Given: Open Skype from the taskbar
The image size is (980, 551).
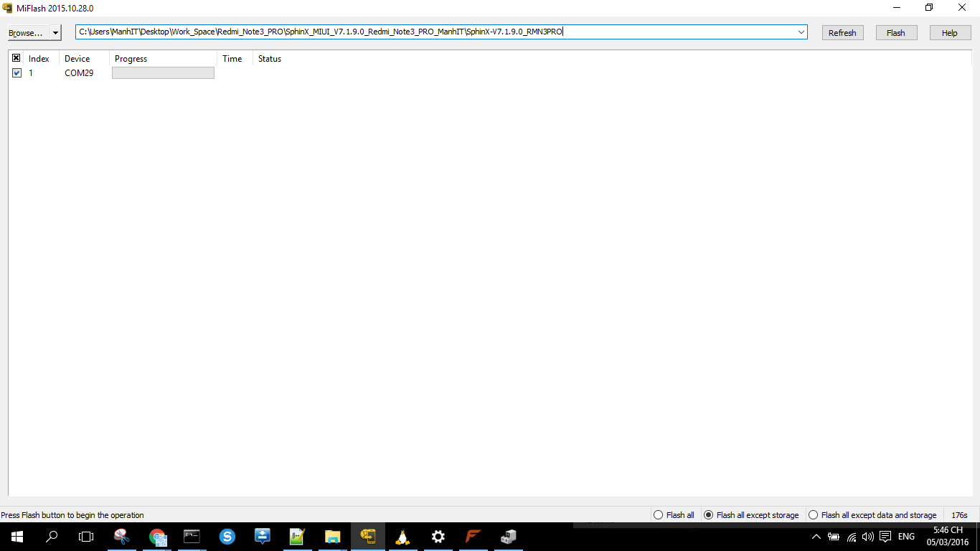Looking at the screenshot, I should point(227,537).
